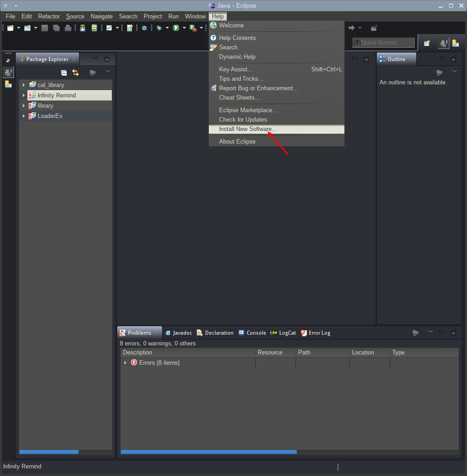This screenshot has height=476, width=467.
Task: Maximize the Outline view
Action: [454, 59]
